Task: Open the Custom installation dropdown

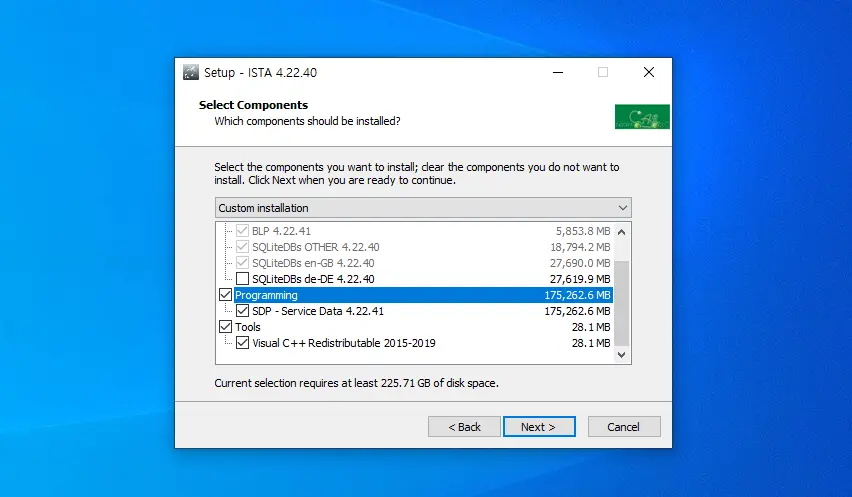Action: point(423,208)
